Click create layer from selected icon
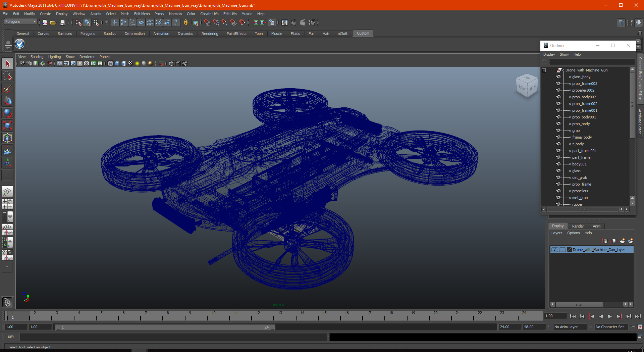This screenshot has width=644, height=352. point(630,241)
